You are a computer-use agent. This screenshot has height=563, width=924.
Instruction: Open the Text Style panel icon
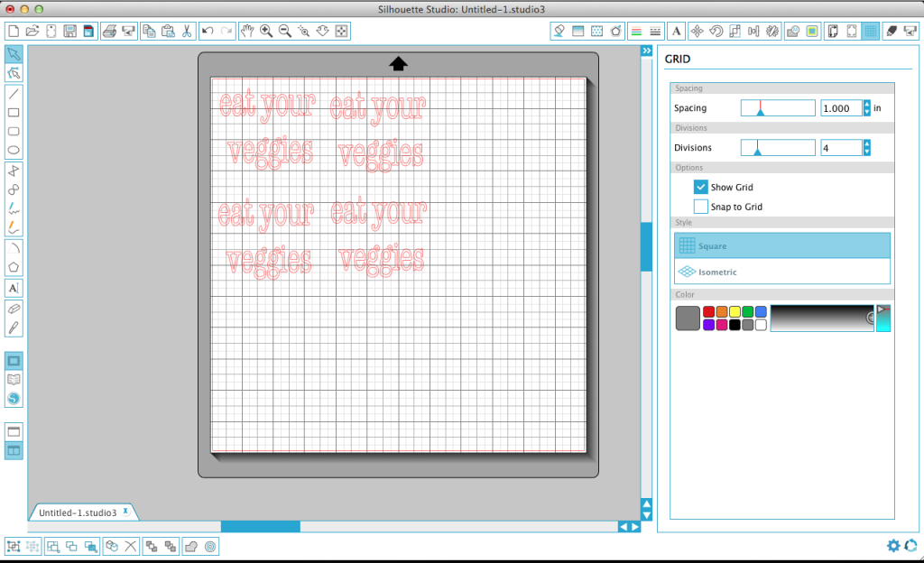[x=677, y=32]
